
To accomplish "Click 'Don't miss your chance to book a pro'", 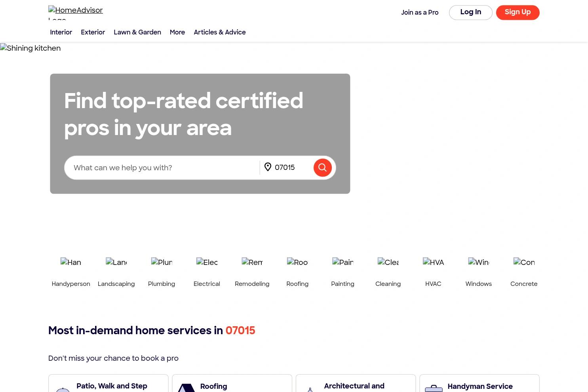I will [x=113, y=358].
